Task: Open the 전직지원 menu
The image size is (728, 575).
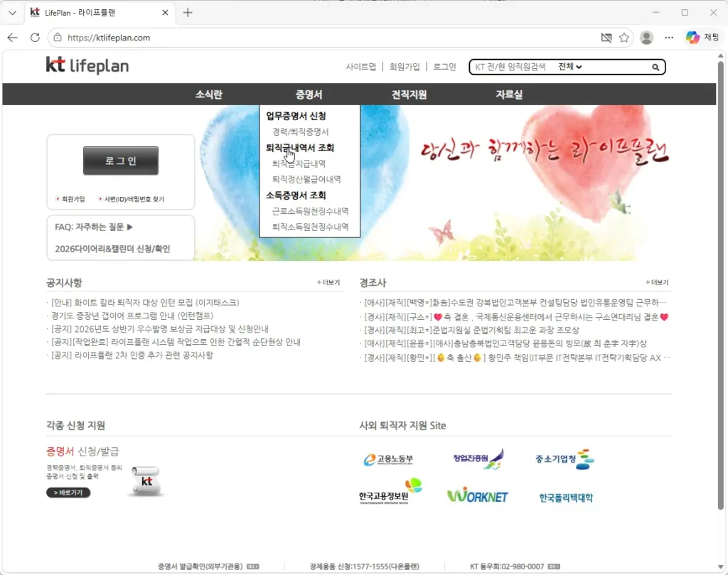Action: [409, 95]
